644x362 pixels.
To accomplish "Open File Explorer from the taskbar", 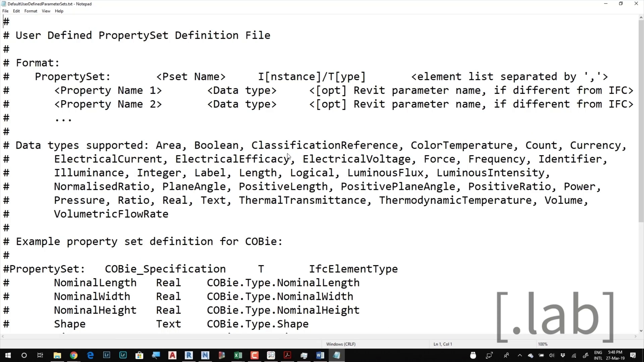I will point(57,355).
